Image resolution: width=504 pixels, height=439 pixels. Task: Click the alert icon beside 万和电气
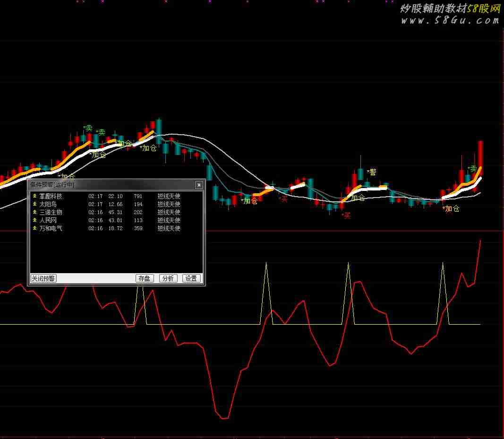(x=34, y=228)
